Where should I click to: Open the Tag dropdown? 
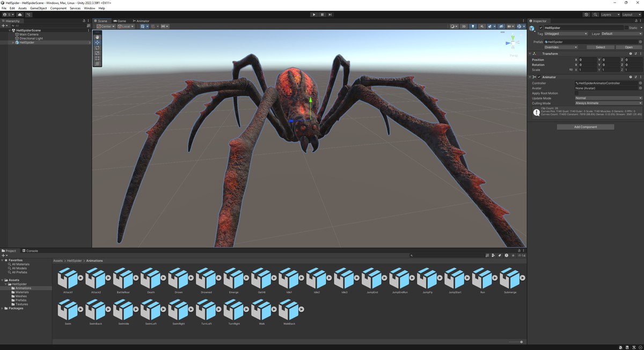(x=566, y=34)
